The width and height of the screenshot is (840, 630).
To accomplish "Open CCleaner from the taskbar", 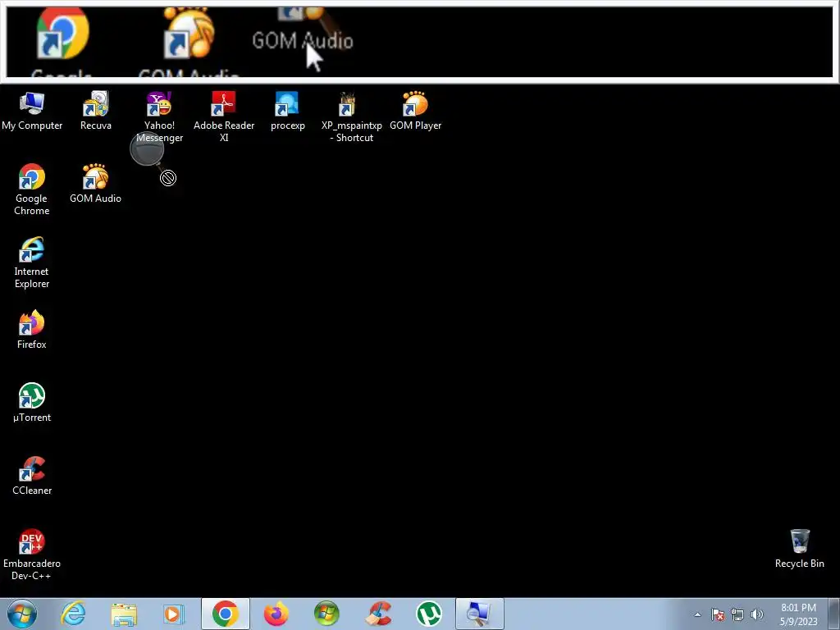I will pos(377,614).
